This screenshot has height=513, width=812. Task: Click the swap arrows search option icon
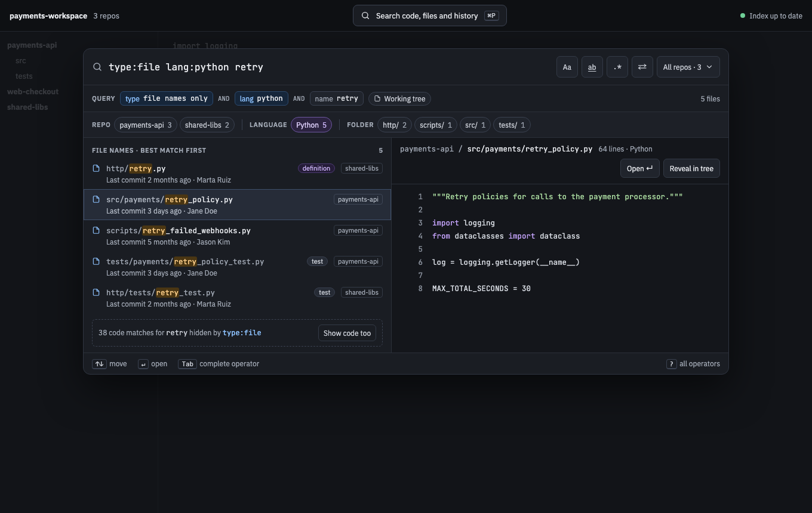(x=642, y=67)
